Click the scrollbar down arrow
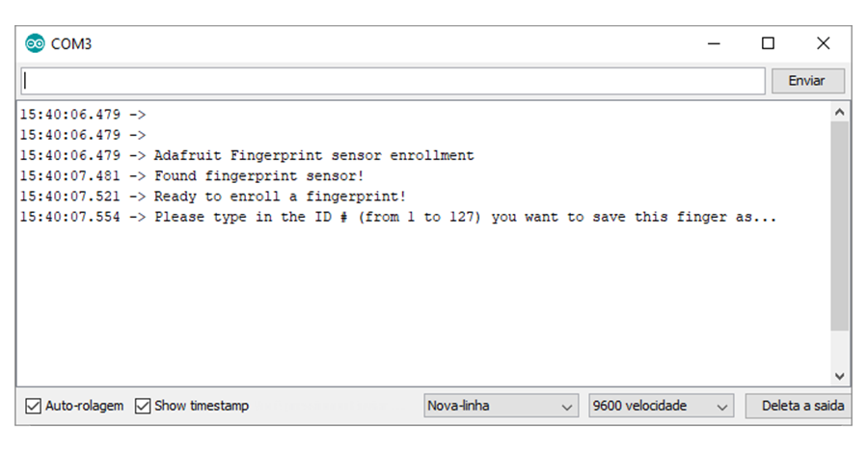Image resolution: width=868 pixels, height=450 pixels. click(x=840, y=375)
